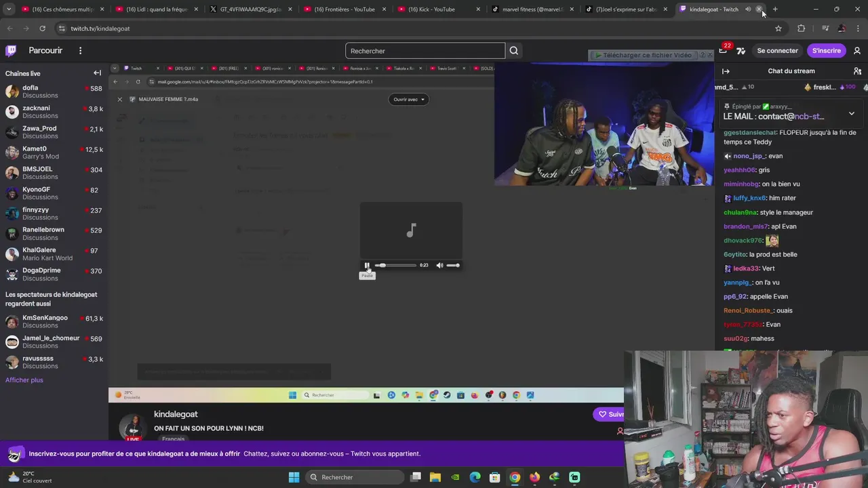Open the Prime loot crown with badge 22

click(724, 50)
